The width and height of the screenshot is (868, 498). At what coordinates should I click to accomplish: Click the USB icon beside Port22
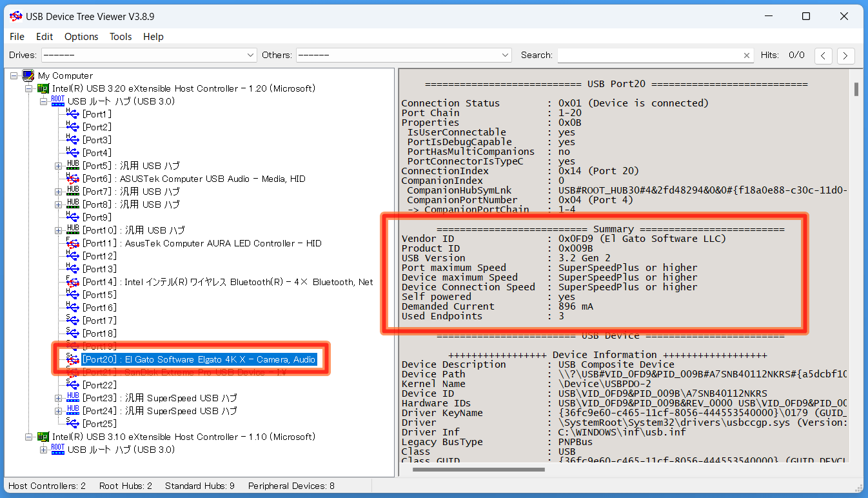pyautogui.click(x=73, y=385)
